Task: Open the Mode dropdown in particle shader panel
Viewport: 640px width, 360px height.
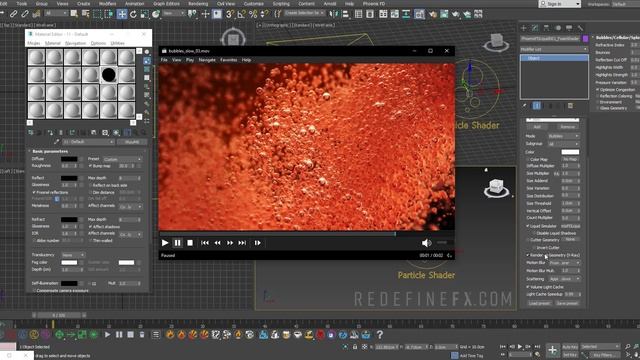Action: (x=564, y=136)
